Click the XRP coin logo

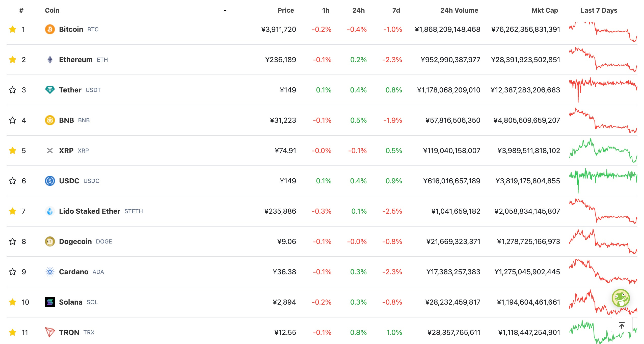[x=50, y=151]
